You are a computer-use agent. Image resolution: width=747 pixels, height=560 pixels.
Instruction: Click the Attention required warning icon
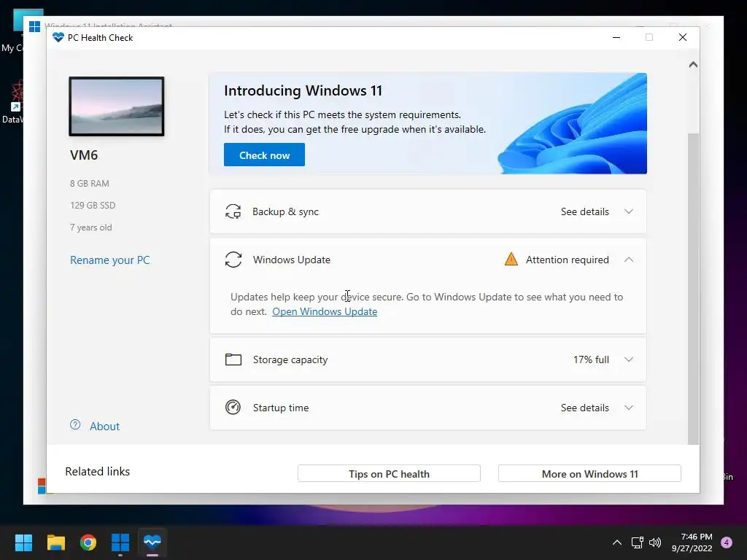tap(511, 259)
